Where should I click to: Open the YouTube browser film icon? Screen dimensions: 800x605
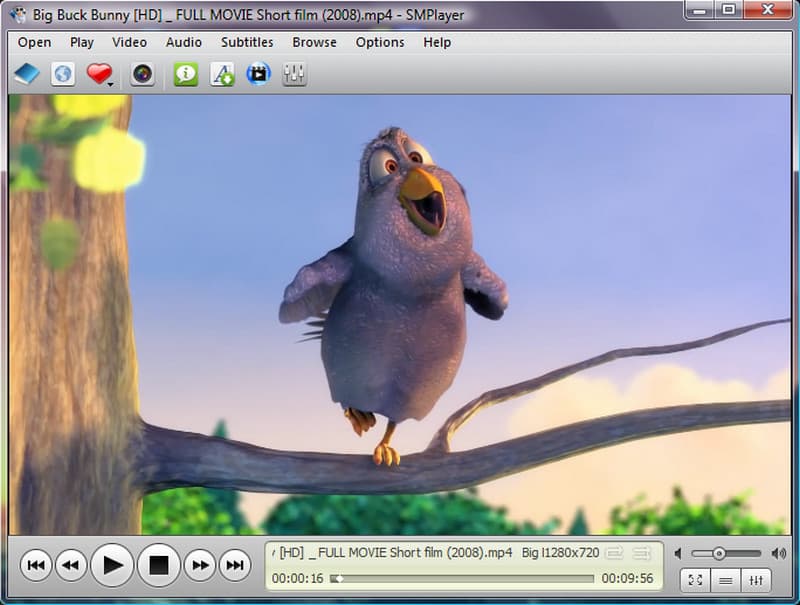point(259,74)
